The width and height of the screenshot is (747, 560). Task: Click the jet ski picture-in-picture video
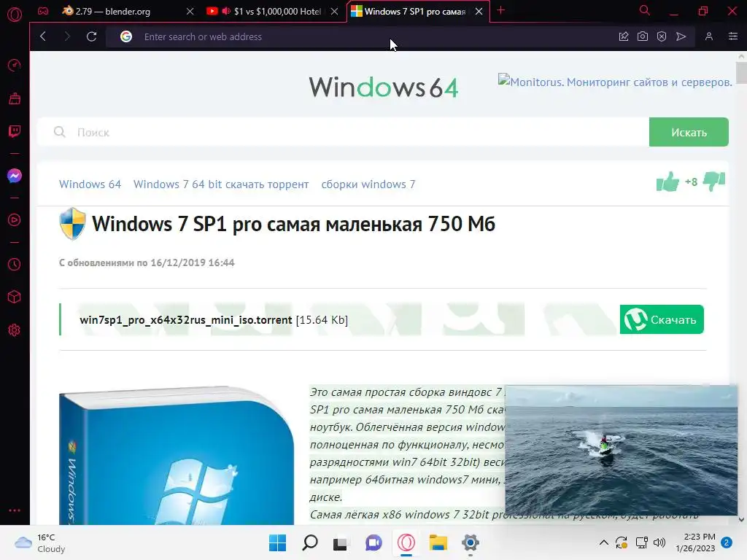622,451
